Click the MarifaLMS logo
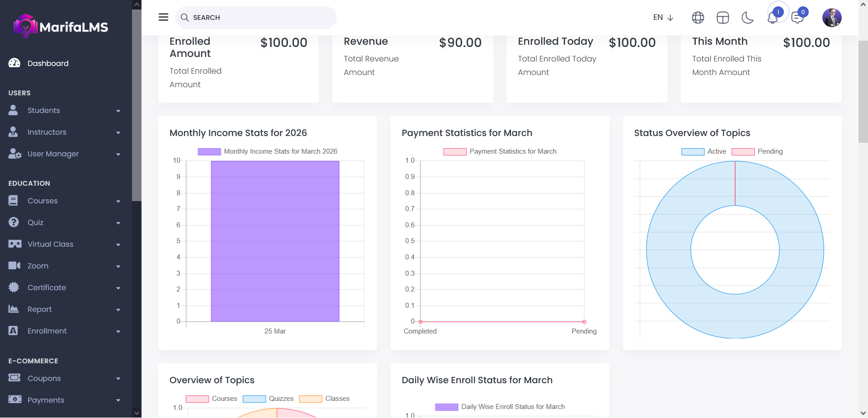 tap(61, 27)
